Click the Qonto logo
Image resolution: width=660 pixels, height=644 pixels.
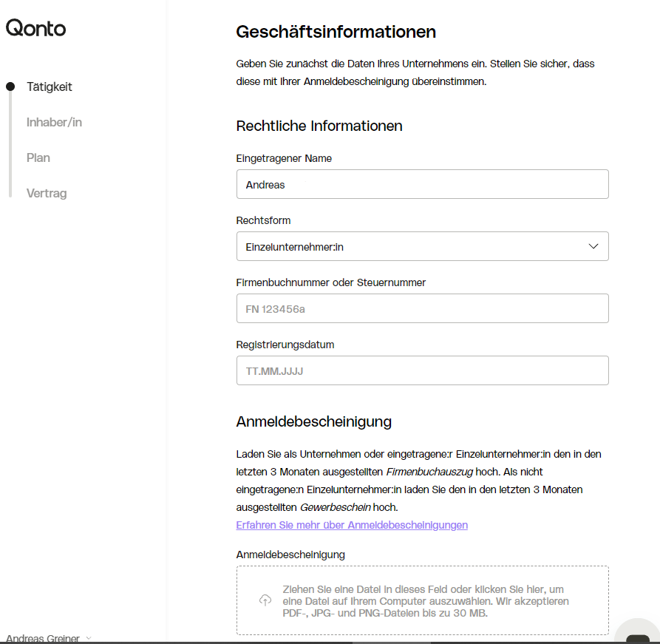point(35,28)
